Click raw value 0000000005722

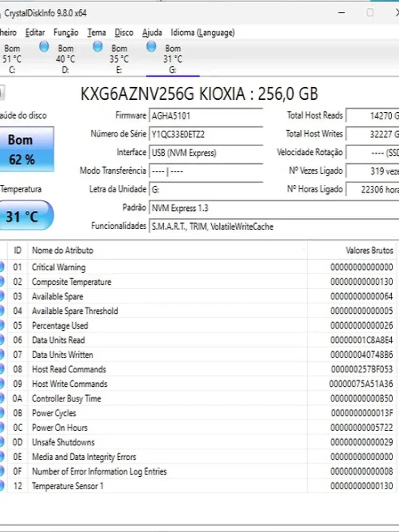(x=362, y=428)
